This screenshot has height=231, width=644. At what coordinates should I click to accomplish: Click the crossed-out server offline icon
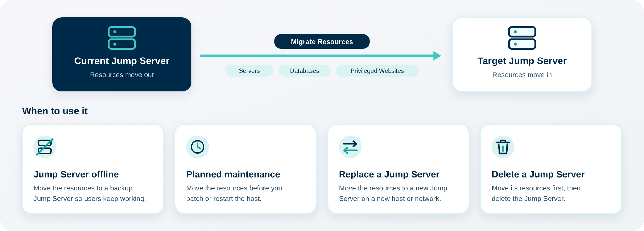pos(45,147)
